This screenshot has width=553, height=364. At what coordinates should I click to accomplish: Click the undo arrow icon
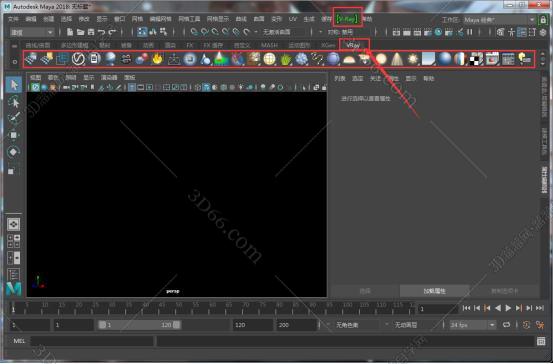(x=101, y=32)
